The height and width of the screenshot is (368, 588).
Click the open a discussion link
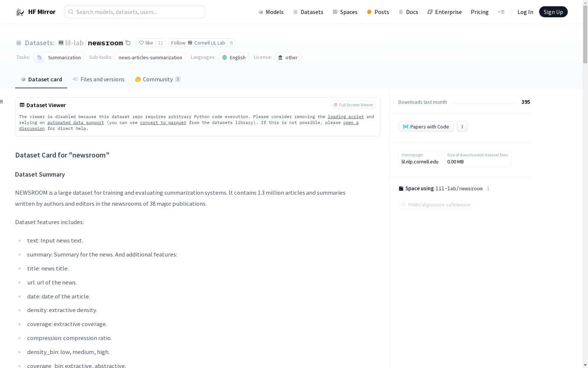[x=351, y=123]
